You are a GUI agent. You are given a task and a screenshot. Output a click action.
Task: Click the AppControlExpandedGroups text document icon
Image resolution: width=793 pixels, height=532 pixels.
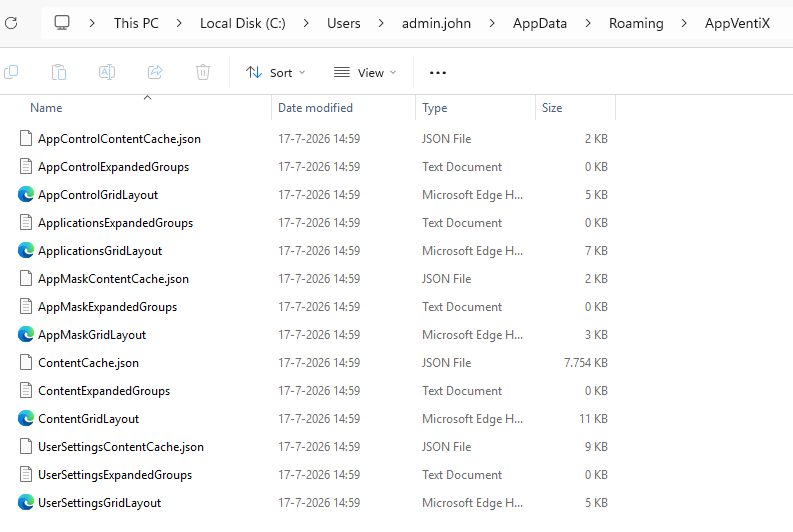tap(26, 166)
